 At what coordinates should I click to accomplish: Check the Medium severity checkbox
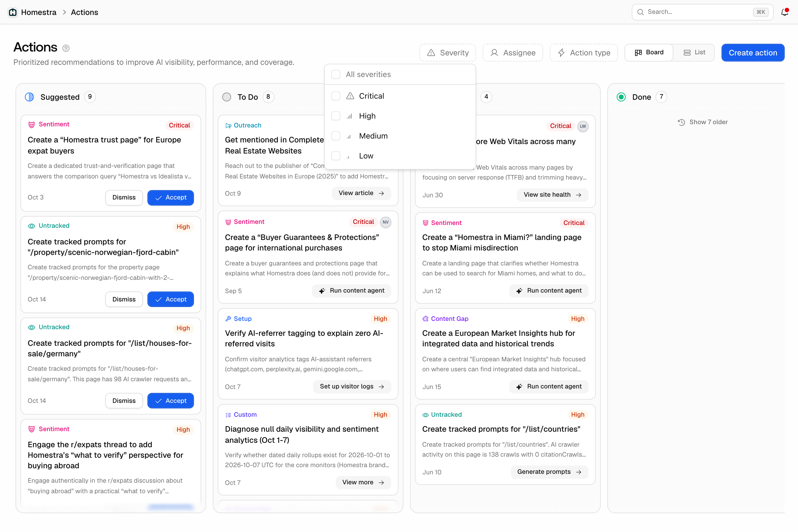pyautogui.click(x=336, y=136)
